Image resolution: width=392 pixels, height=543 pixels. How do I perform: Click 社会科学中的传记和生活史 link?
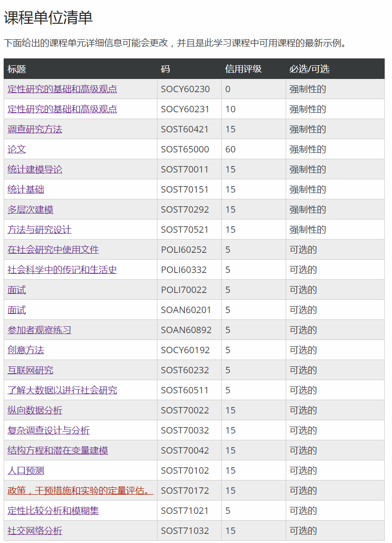pyautogui.click(x=62, y=270)
